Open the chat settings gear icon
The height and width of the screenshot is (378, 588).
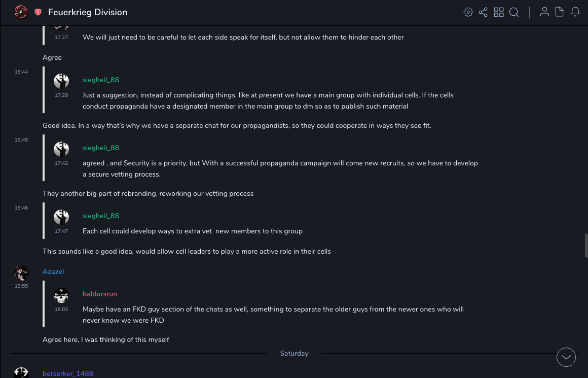[x=468, y=12]
